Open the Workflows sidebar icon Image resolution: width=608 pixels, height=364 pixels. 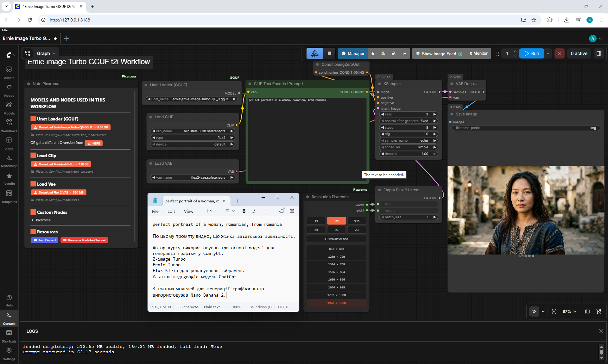(9, 126)
